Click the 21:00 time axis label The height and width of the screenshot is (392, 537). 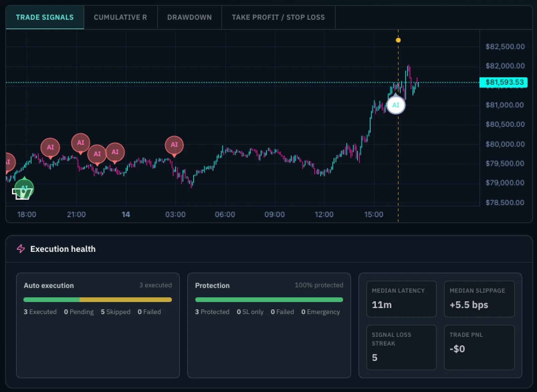(76, 214)
